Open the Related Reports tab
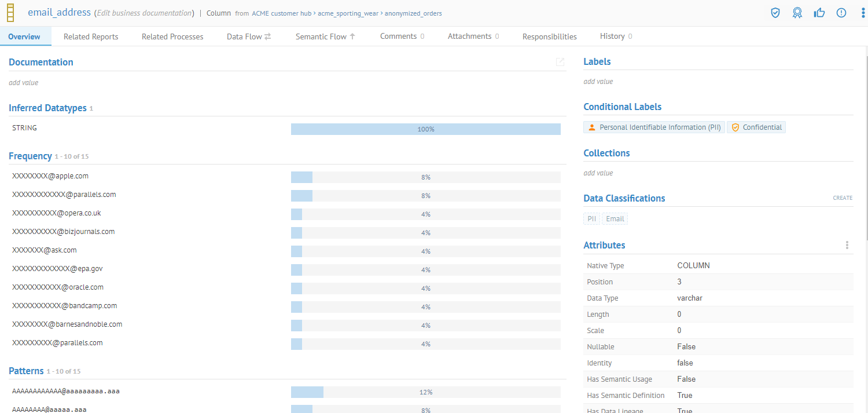Screen dimensions: 868x413 (91, 36)
